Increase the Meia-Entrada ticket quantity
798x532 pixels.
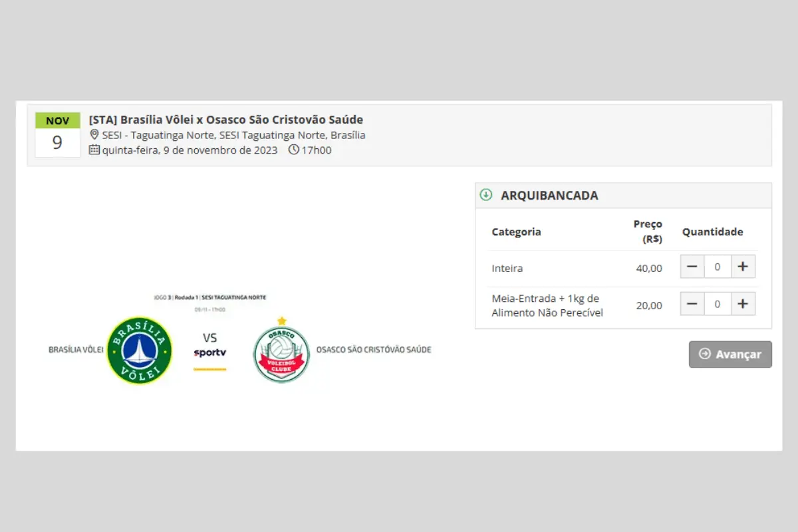(743, 304)
